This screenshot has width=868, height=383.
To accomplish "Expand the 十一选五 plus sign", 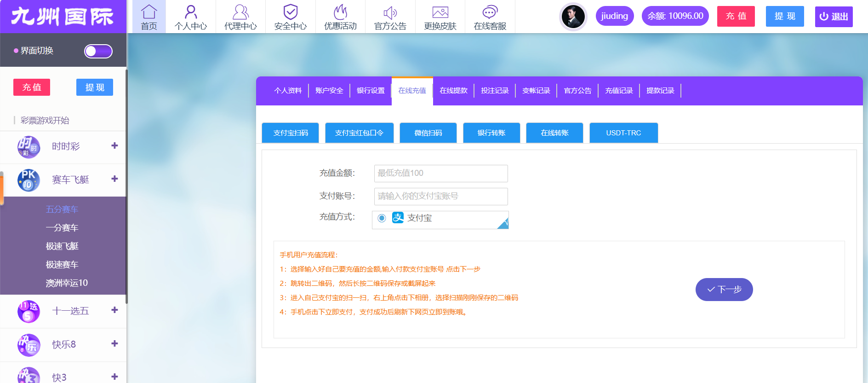I will click(114, 310).
